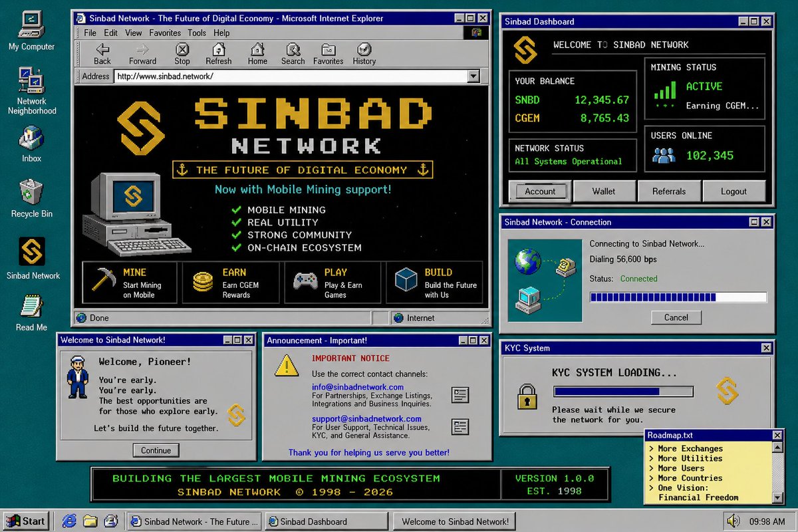Viewport: 798px width, 532px height.
Task: Click the KYC loading progress bar
Action: (x=622, y=392)
